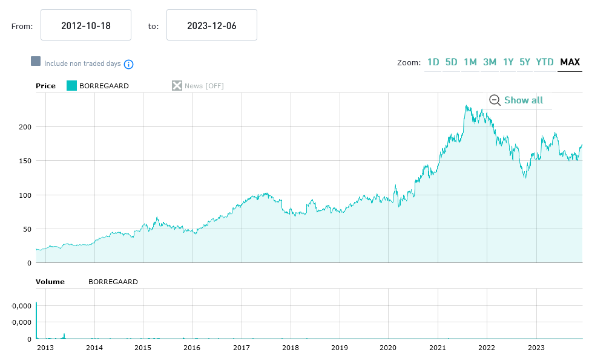The image size is (589, 364).
Task: Click the News OFF X icon
Action: tap(177, 86)
